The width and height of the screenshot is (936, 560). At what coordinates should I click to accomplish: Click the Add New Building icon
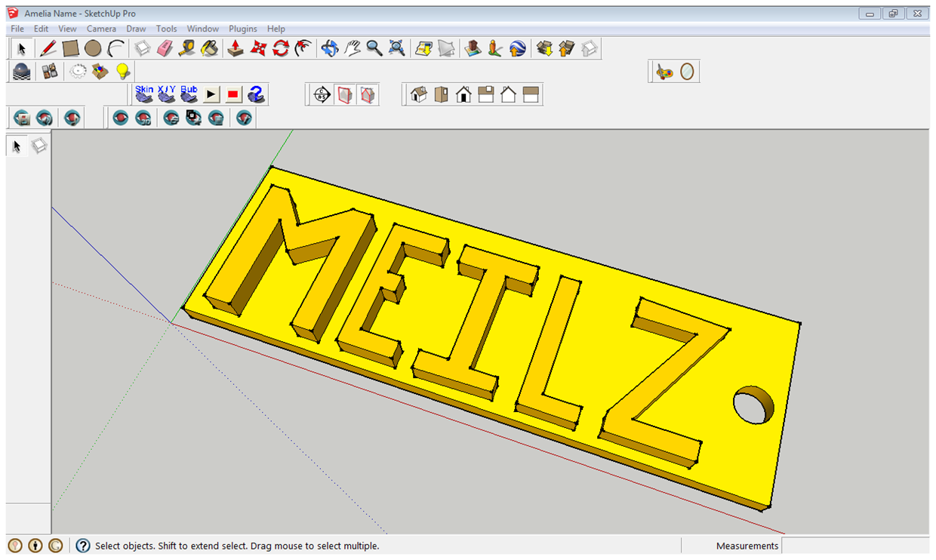coord(473,48)
